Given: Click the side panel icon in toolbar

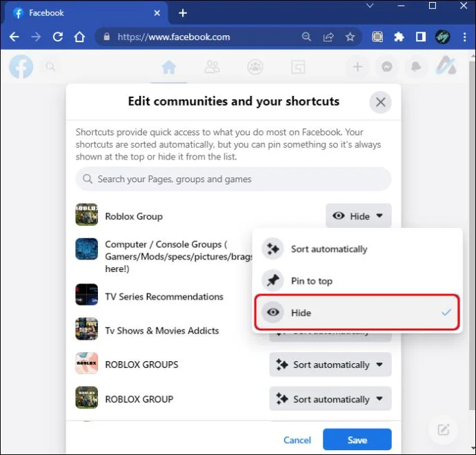Looking at the screenshot, I should [x=421, y=37].
